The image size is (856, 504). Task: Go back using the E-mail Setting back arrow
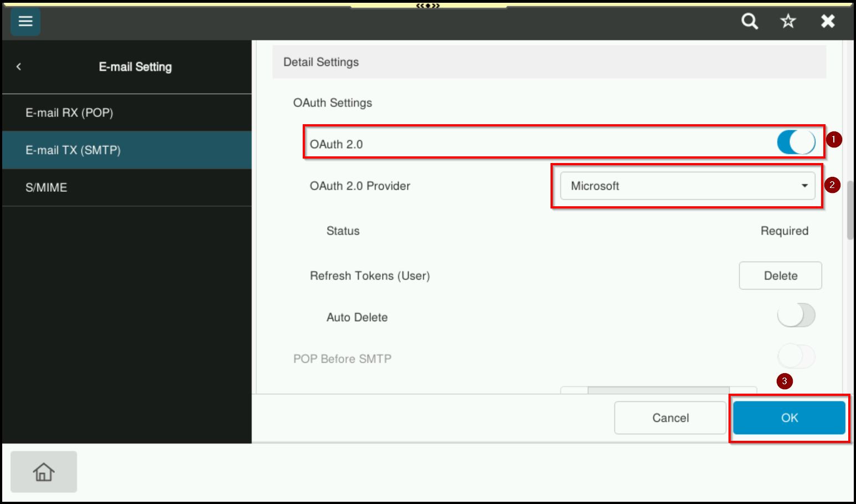(x=18, y=67)
